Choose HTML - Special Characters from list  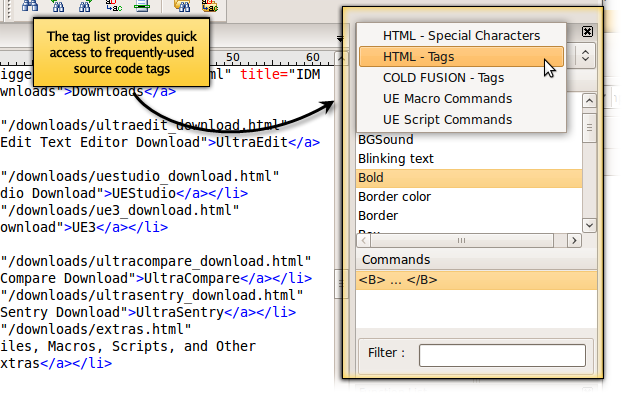461,36
